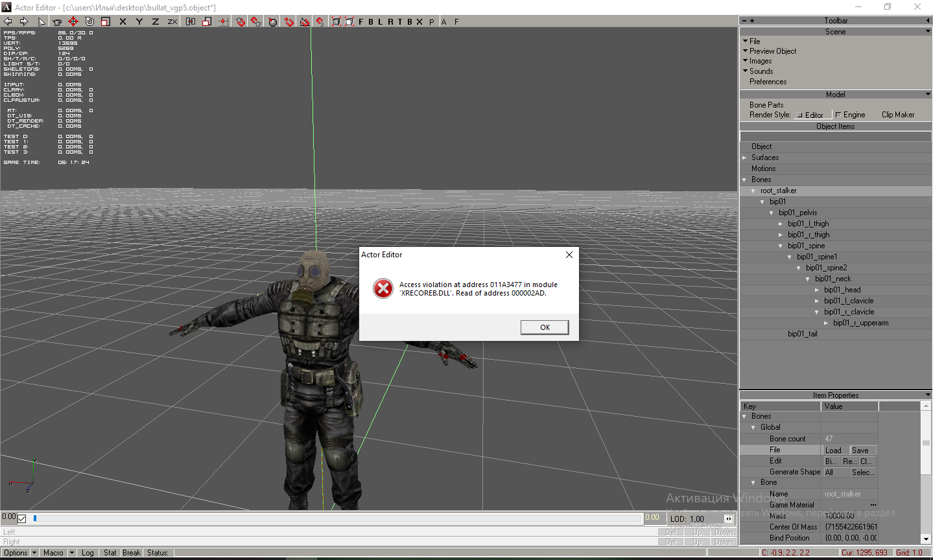Image resolution: width=933 pixels, height=560 pixels.
Task: Toggle the Engine render style checkbox
Action: coord(838,115)
